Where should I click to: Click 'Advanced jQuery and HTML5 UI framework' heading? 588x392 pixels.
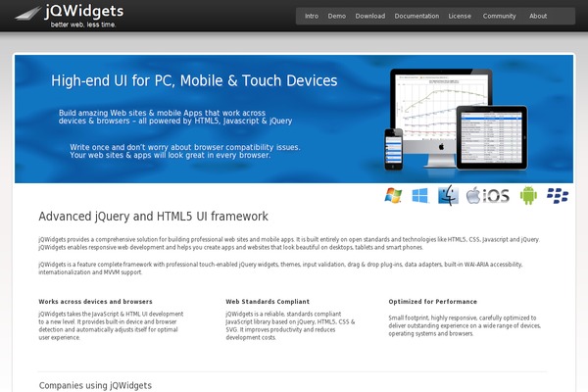pyautogui.click(x=154, y=217)
